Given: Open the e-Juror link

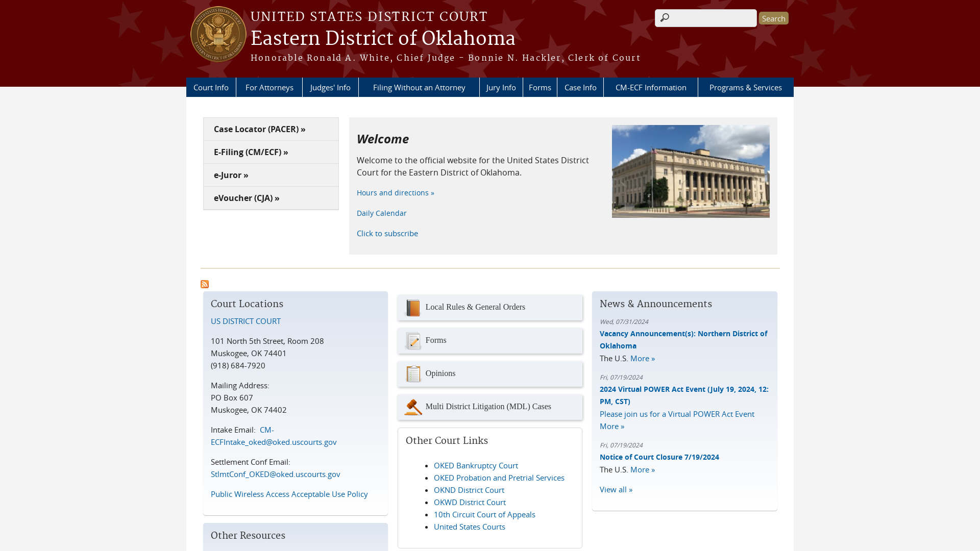Looking at the screenshot, I should [271, 175].
